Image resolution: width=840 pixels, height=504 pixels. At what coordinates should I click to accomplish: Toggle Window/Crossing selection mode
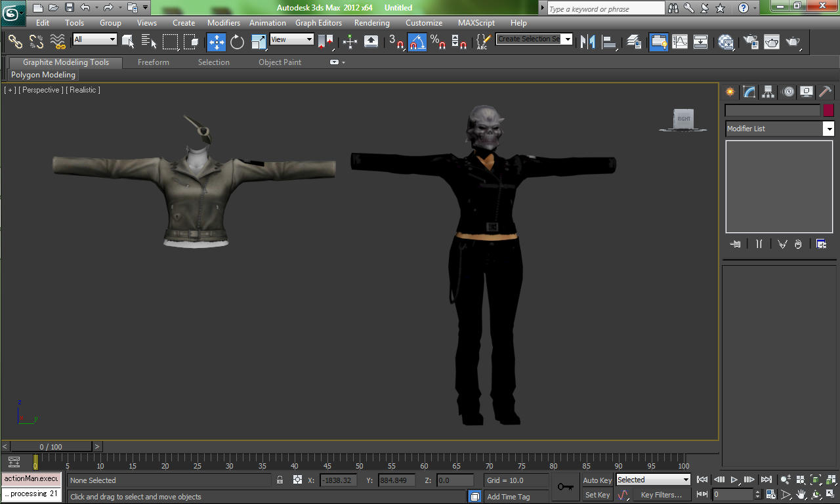192,42
